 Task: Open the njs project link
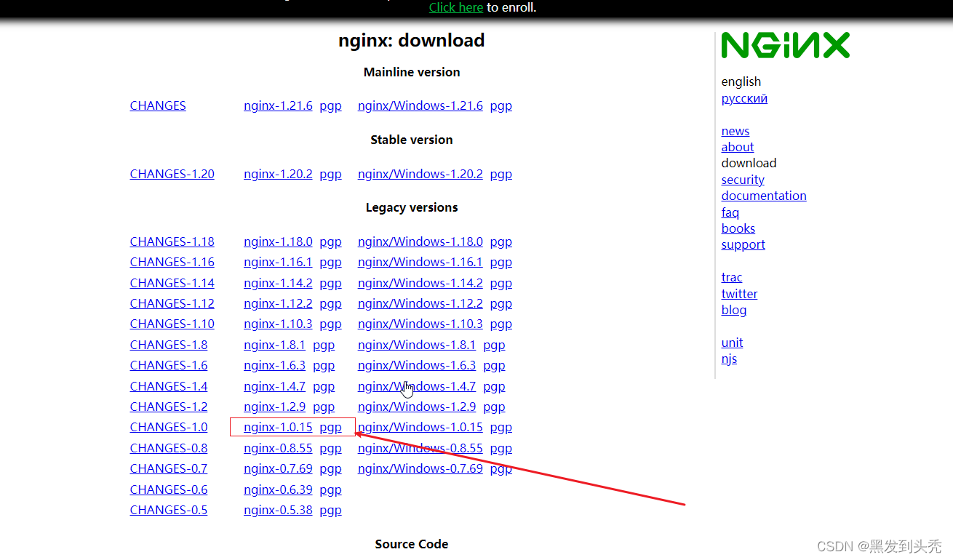[729, 359]
